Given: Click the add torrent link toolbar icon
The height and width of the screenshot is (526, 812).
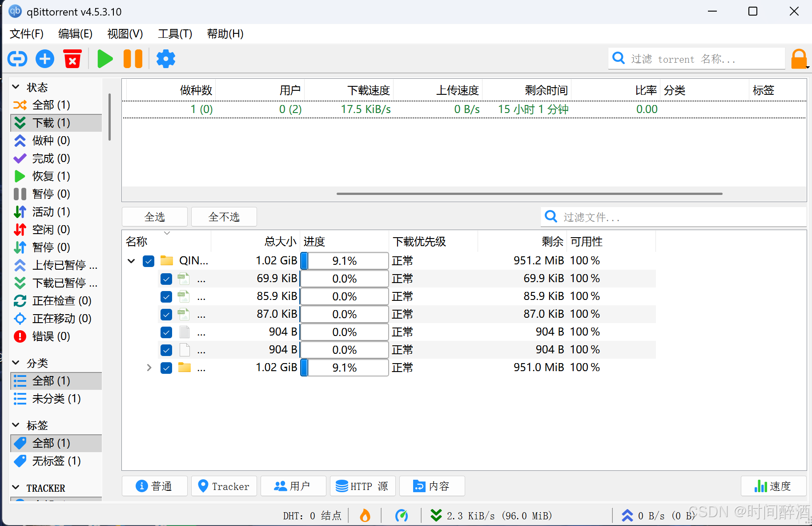Looking at the screenshot, I should [x=18, y=59].
